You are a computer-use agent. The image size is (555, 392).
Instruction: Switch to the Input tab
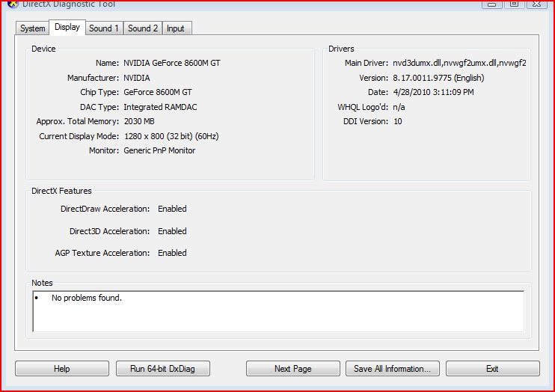176,28
